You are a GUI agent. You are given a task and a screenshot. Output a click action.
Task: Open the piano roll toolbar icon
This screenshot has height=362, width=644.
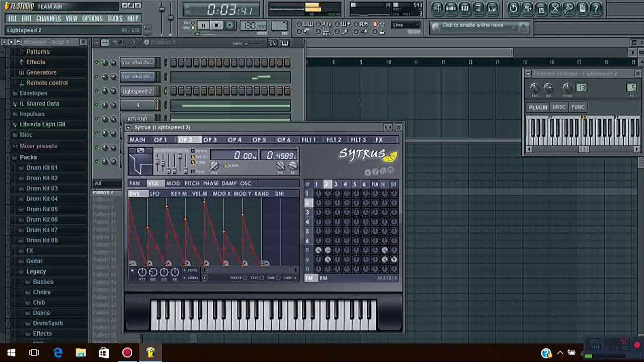(464, 8)
